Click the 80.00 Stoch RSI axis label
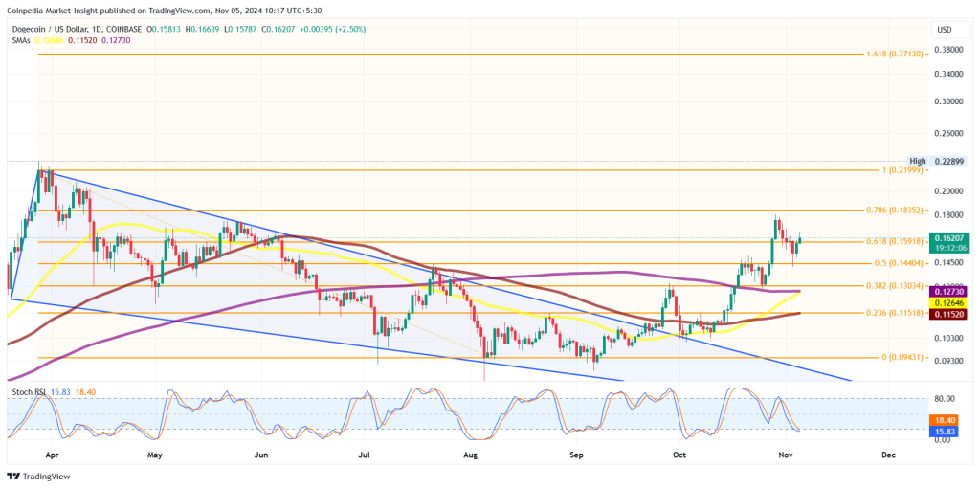 (945, 399)
